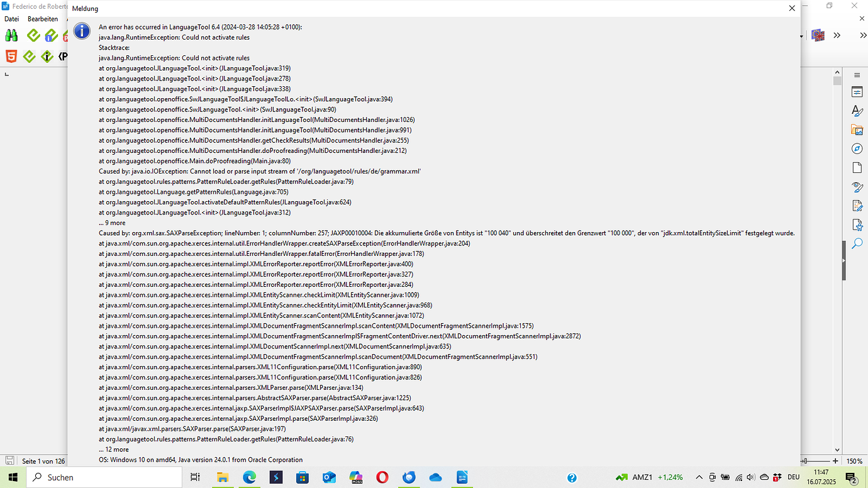The image size is (868, 488).
Task: Select the Find & Replace binoculars icon
Action: [11, 35]
